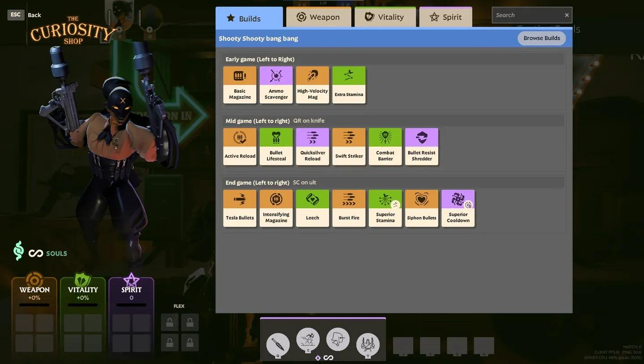Open the Weapon tab
The image size is (644, 364).
318,17
